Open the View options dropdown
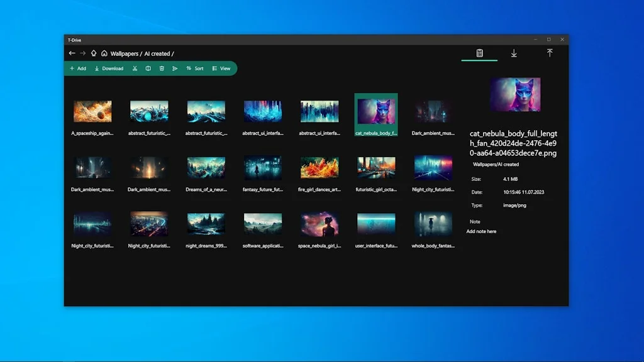Image resolution: width=644 pixels, height=362 pixels. point(223,69)
